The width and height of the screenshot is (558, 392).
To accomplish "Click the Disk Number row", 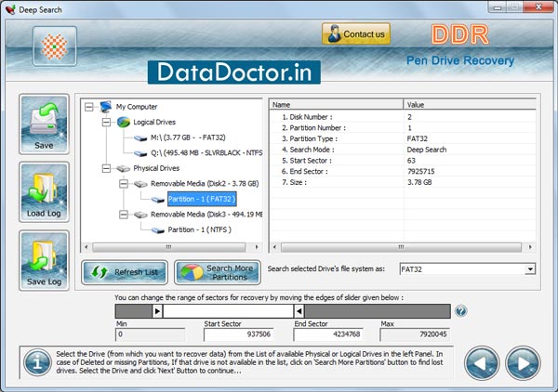I will [403, 117].
